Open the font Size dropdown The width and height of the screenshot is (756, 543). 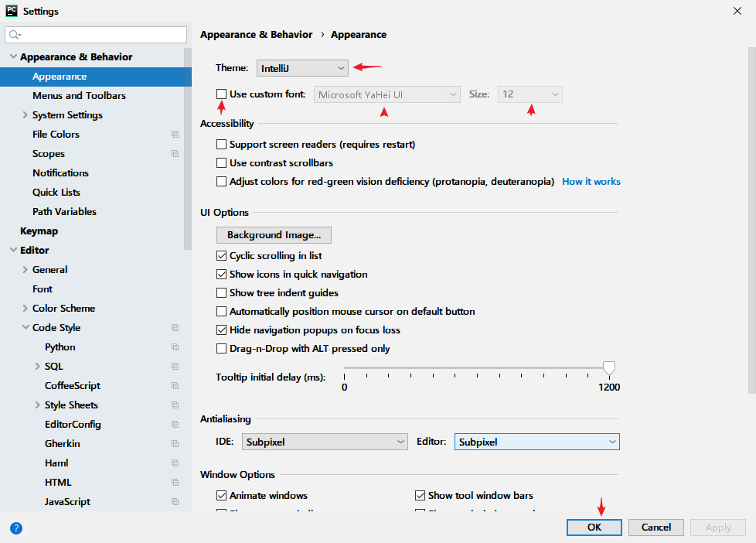click(530, 94)
